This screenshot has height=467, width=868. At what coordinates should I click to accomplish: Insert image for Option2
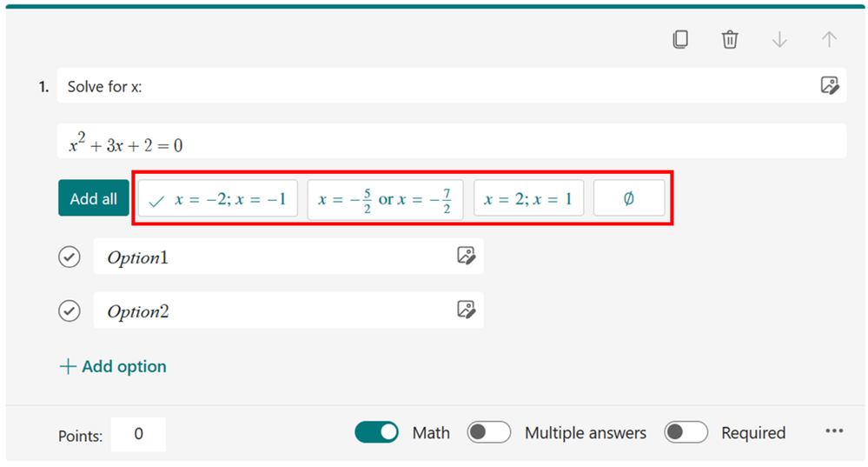(x=466, y=309)
